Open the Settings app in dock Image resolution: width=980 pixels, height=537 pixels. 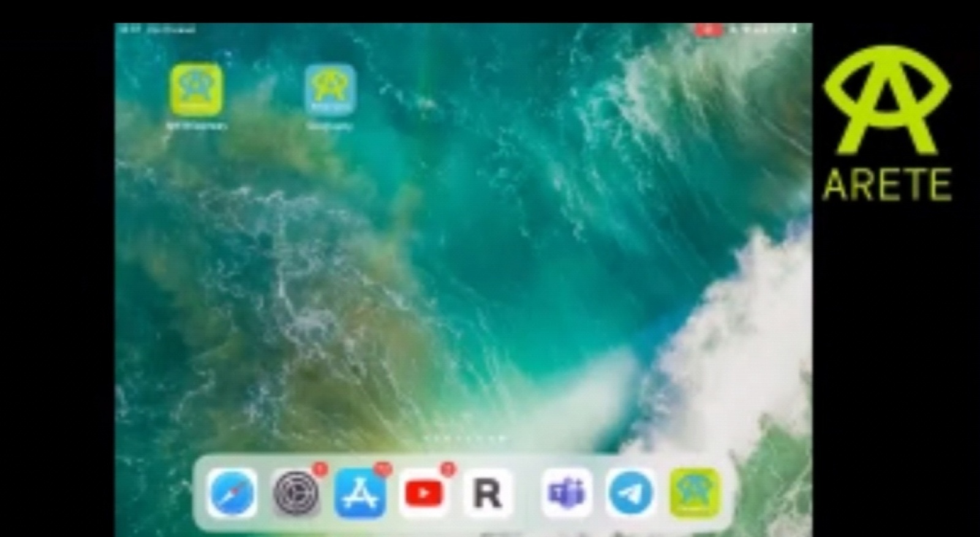pyautogui.click(x=296, y=494)
